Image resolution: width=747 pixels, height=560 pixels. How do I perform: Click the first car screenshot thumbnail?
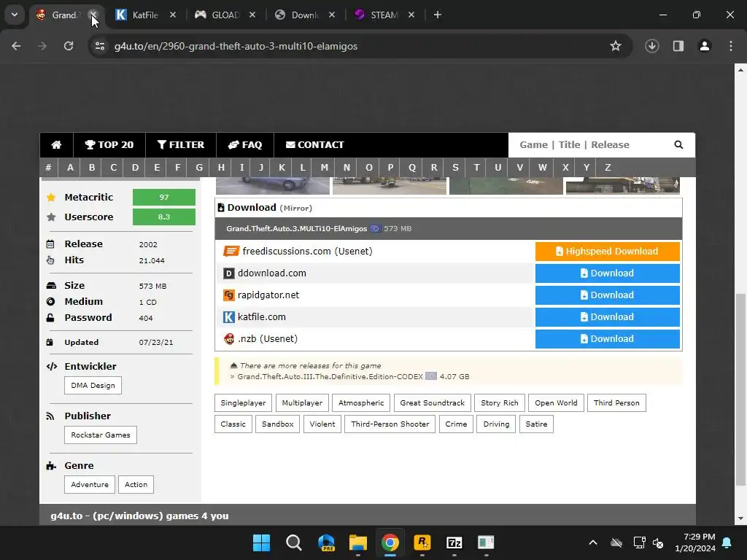pyautogui.click(x=273, y=185)
